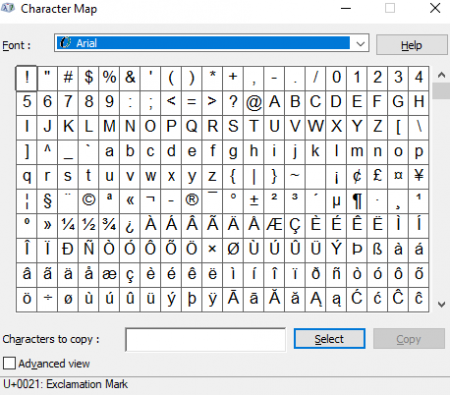Click the scroll down arrow
This screenshot has height=395, width=450.
point(441,304)
